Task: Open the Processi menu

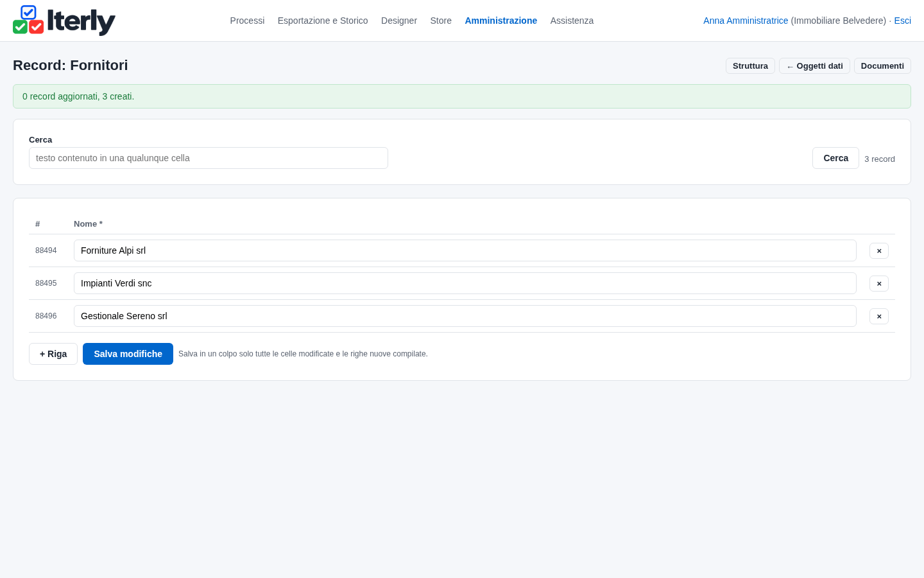Action: (247, 21)
